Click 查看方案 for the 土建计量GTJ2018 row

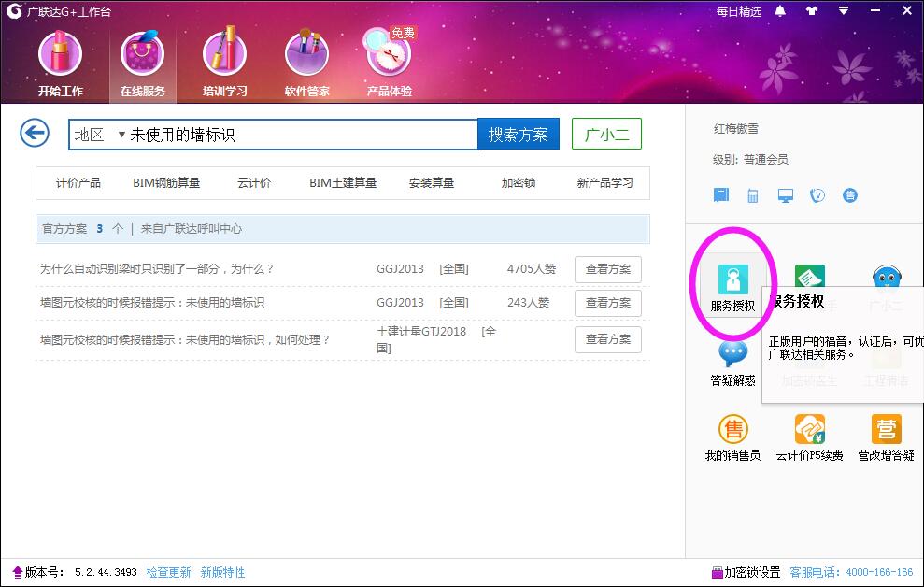pyautogui.click(x=607, y=339)
